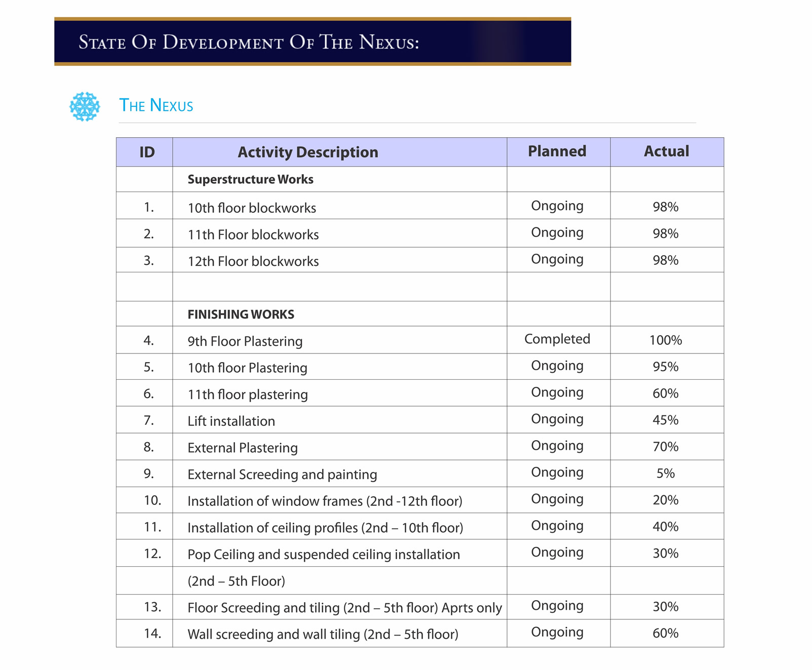
Task: Click row ID number 13
Action: [152, 607]
